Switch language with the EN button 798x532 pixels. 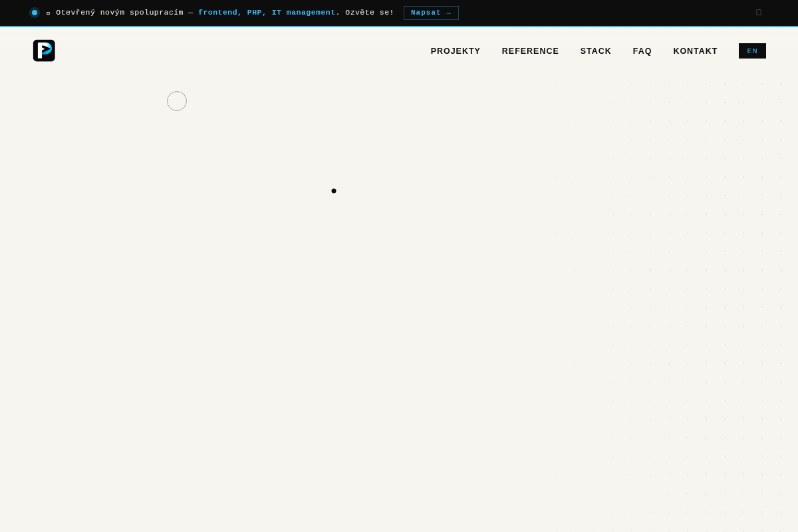(x=752, y=51)
